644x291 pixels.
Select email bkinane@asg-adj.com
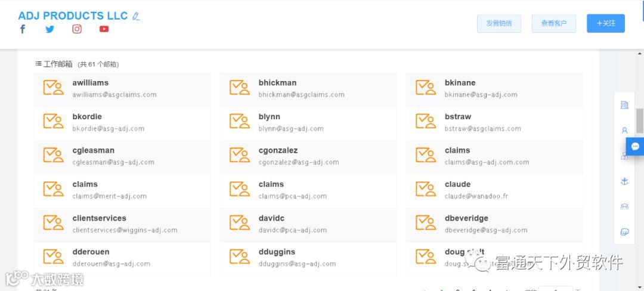coord(481,94)
